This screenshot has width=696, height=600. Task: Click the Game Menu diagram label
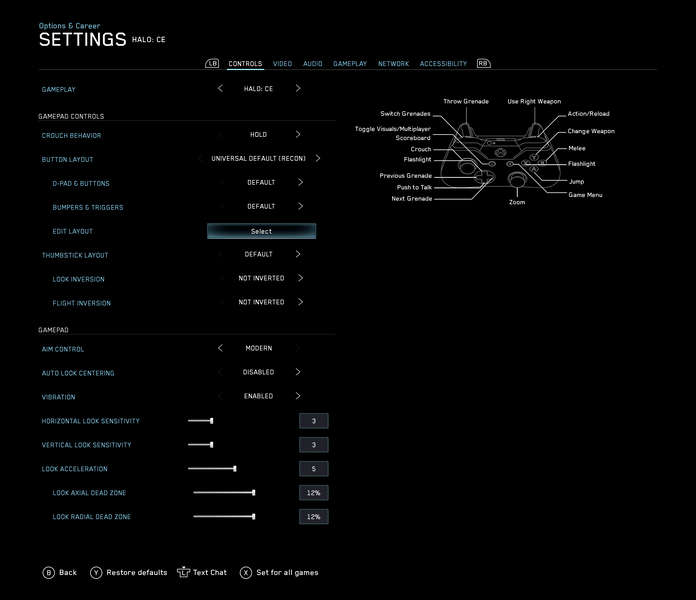point(585,195)
